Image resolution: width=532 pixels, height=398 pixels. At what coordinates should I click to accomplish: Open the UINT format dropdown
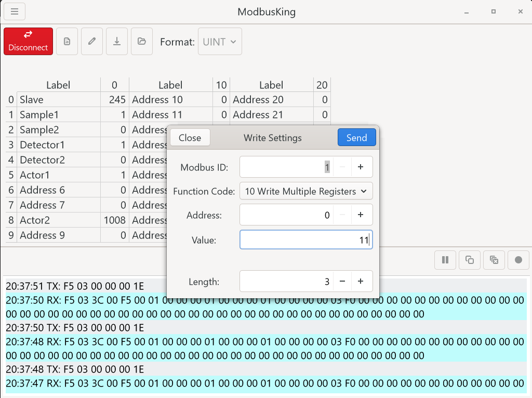[x=220, y=42]
